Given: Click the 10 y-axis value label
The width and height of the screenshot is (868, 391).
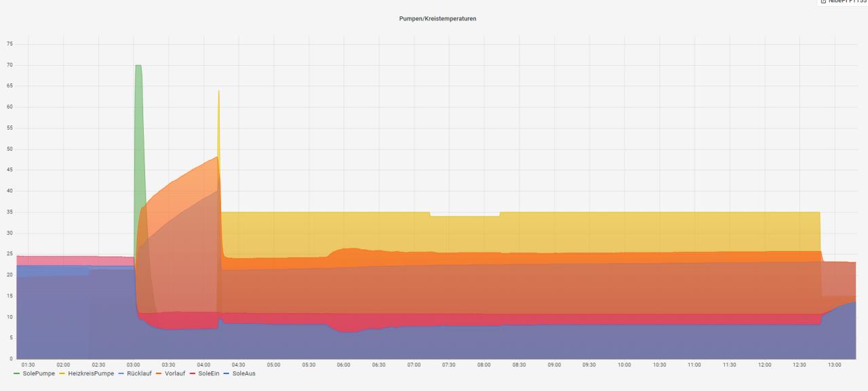Looking at the screenshot, I should point(9,317).
